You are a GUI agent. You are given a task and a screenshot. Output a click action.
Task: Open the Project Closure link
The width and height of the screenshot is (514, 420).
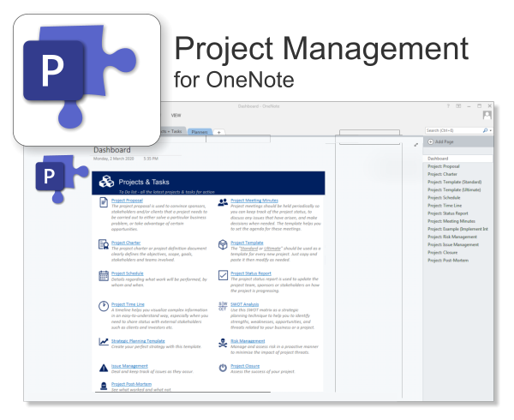(x=245, y=366)
